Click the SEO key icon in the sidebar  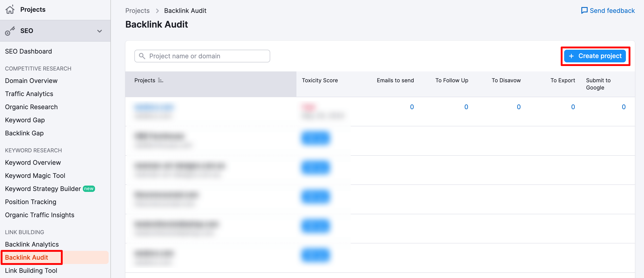pos(10,31)
